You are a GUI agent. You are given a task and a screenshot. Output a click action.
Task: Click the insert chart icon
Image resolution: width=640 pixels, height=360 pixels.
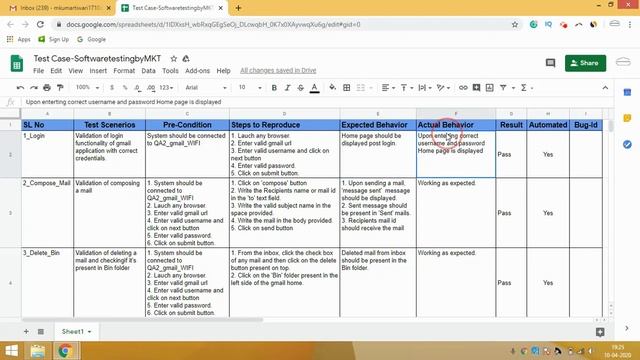pos(489,88)
